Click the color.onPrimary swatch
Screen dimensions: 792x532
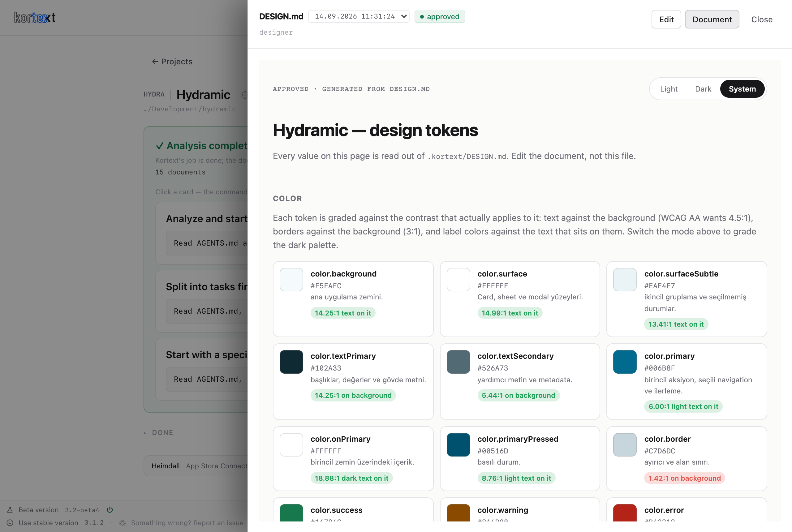pyautogui.click(x=291, y=444)
